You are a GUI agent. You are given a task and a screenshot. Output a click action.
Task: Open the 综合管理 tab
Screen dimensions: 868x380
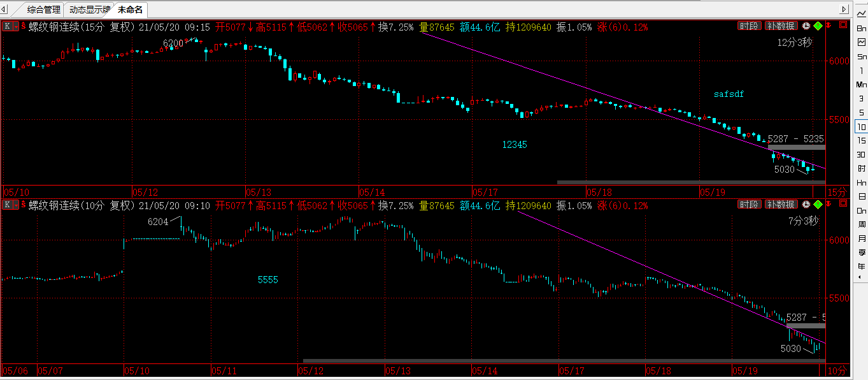44,10
